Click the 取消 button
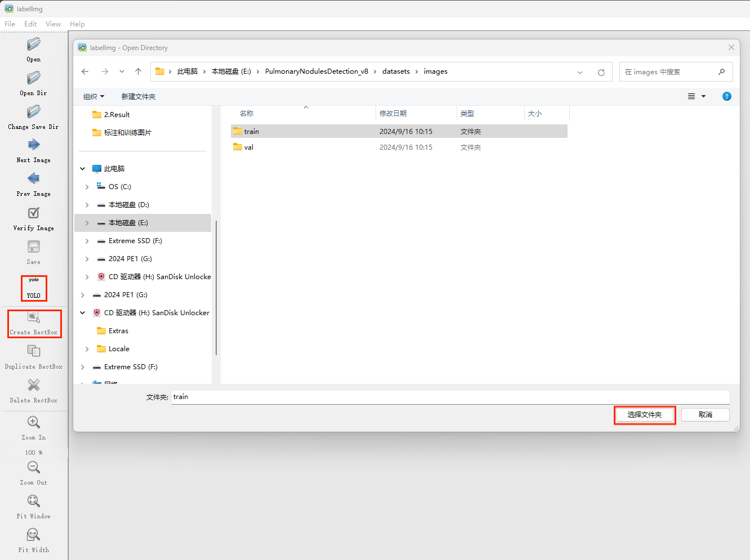Screen dimensions: 750x560 [x=706, y=415]
